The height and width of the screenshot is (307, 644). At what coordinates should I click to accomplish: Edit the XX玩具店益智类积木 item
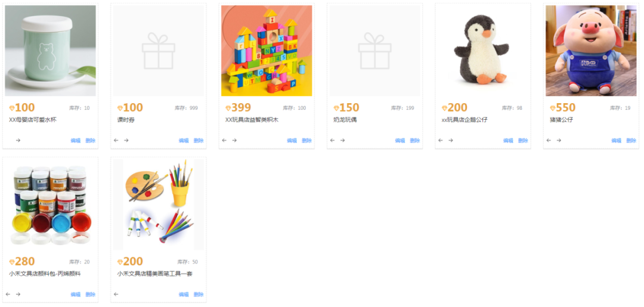[x=292, y=140]
